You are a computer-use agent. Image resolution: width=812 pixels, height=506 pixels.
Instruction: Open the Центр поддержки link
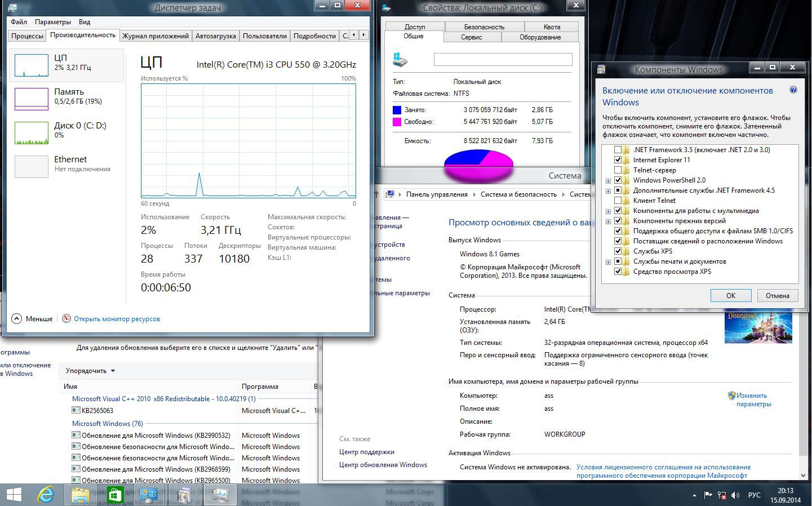pos(367,452)
